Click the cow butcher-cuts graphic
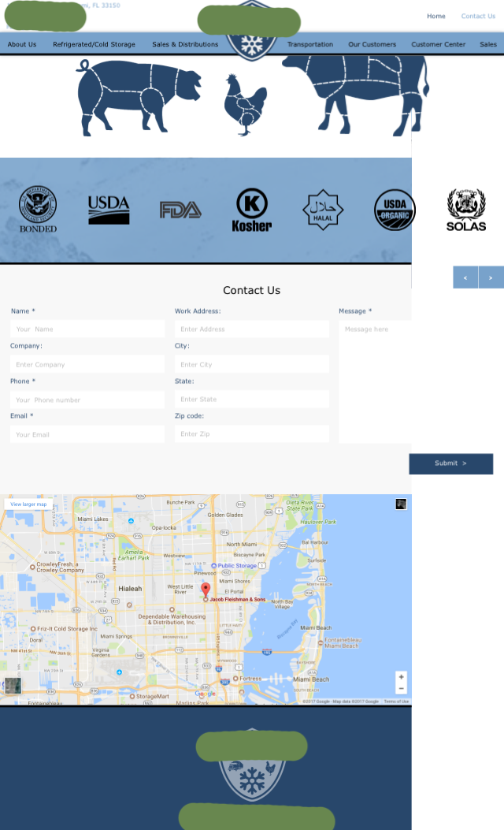Viewport: 504px width, 830px height. (x=355, y=95)
